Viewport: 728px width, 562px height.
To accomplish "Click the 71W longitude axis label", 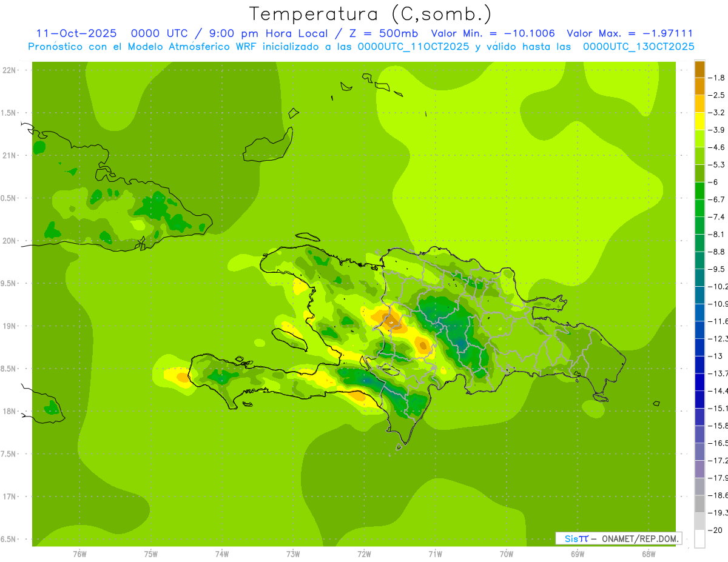I will 435,554.
